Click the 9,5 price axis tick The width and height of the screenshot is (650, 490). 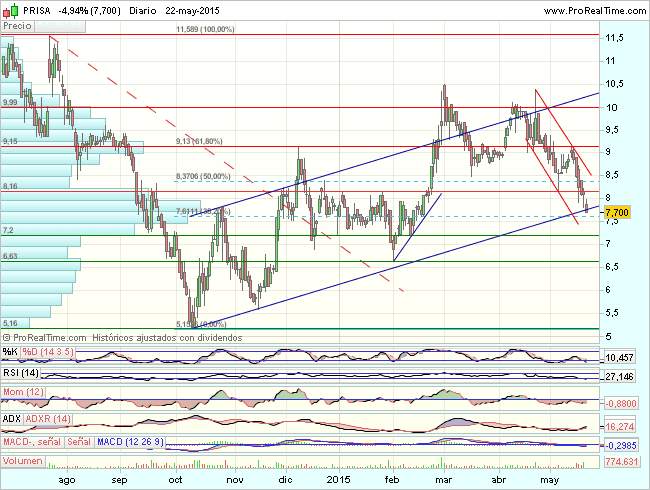pos(613,129)
